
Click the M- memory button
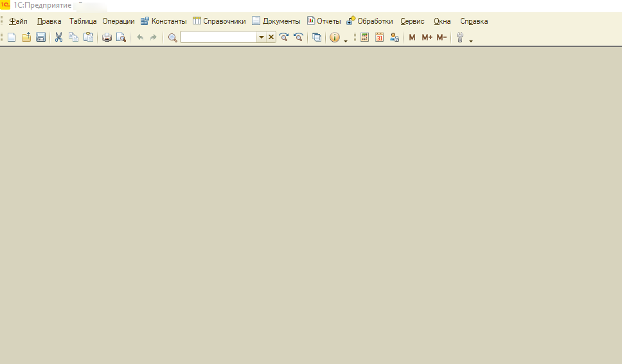[x=441, y=37]
